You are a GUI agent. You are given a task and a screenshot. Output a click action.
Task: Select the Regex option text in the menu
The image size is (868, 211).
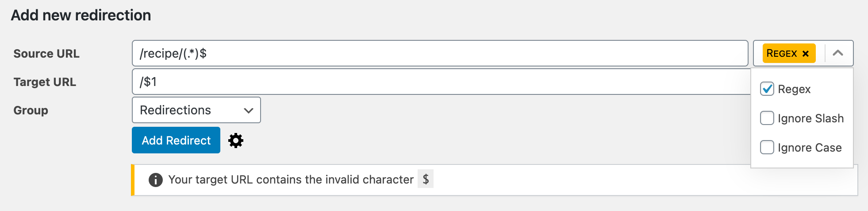click(794, 89)
